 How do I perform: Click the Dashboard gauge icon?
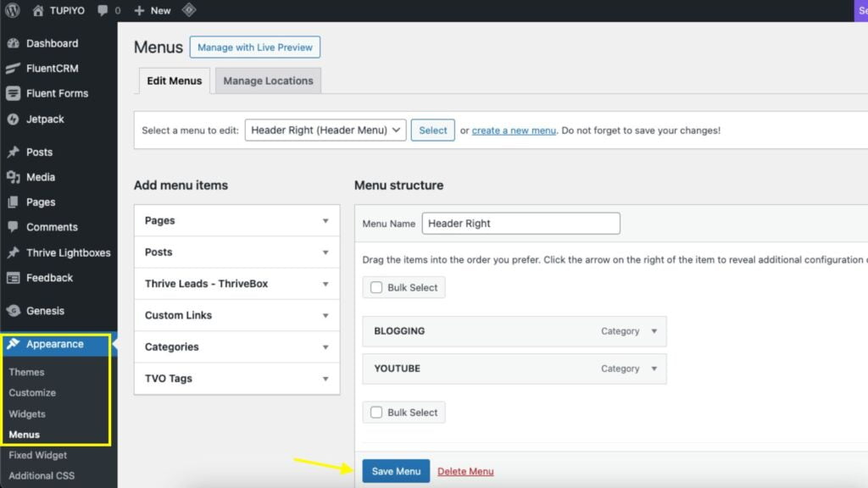(14, 43)
